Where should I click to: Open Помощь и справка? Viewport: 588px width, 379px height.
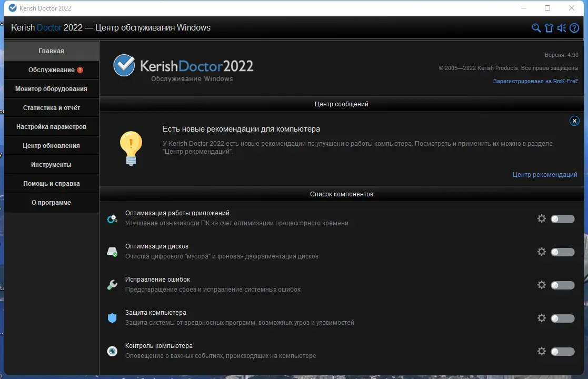click(52, 183)
